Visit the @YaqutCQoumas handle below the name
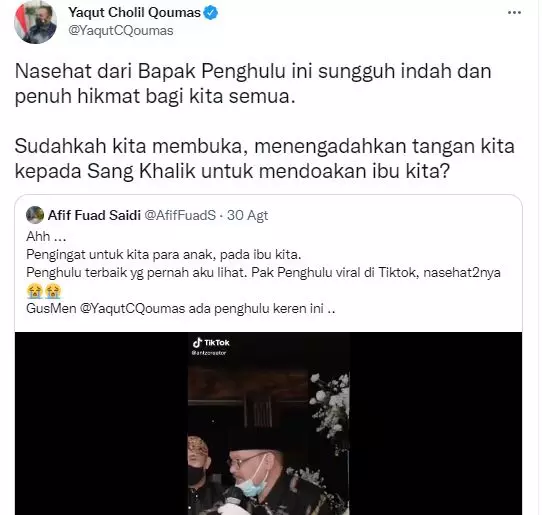542x515 pixels. pyautogui.click(x=121, y=31)
